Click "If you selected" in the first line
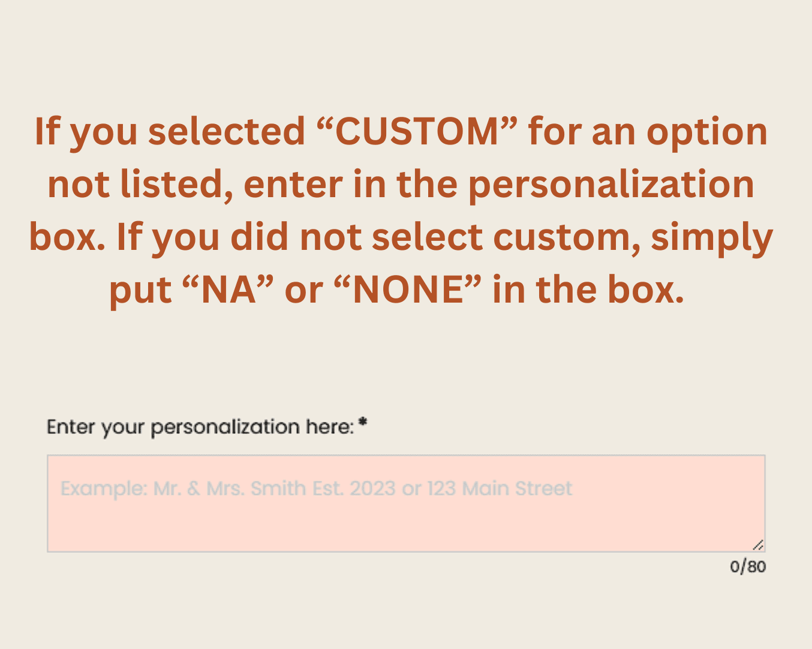 (x=169, y=132)
